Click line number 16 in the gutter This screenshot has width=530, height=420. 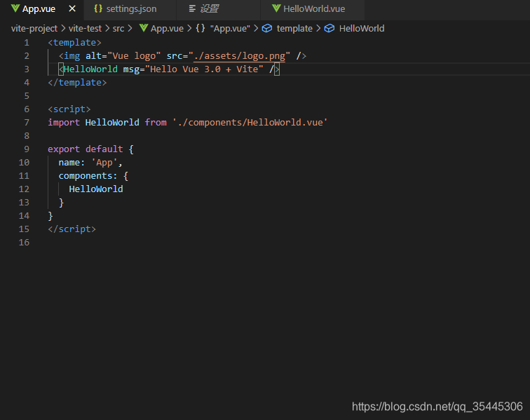point(24,243)
